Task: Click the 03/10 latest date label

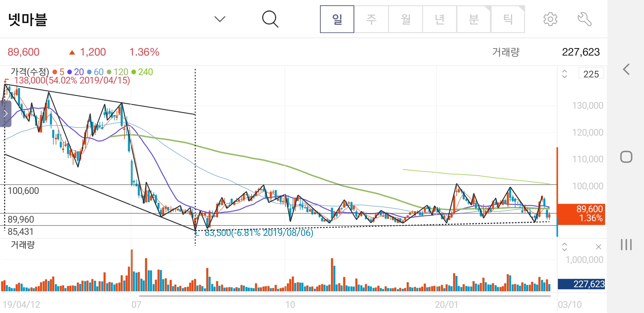Action: click(570, 305)
